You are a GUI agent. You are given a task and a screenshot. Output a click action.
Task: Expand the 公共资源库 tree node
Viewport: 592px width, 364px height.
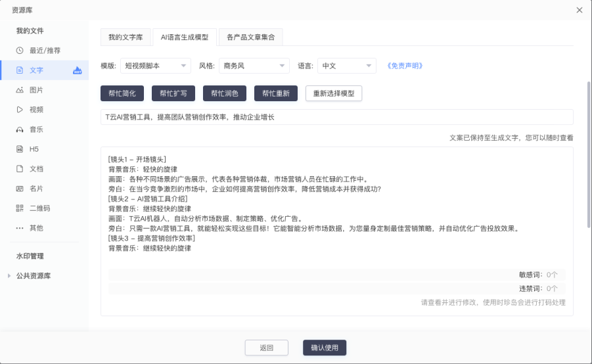(9, 276)
